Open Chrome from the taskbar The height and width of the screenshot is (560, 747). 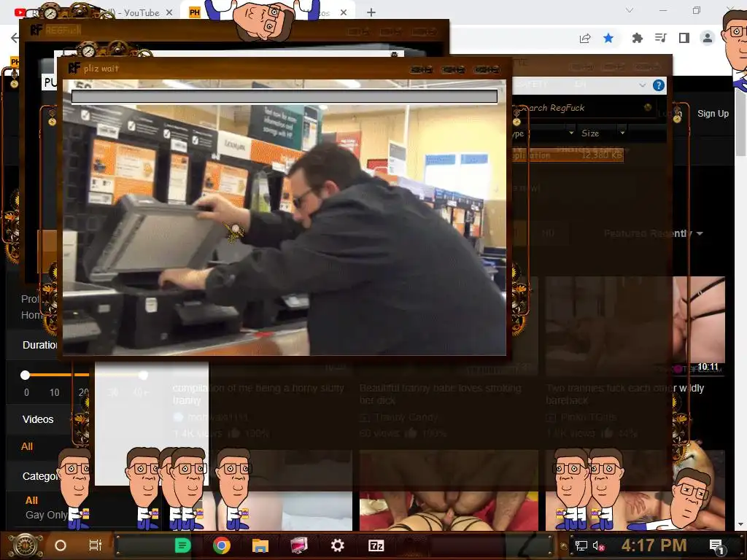tap(222, 545)
